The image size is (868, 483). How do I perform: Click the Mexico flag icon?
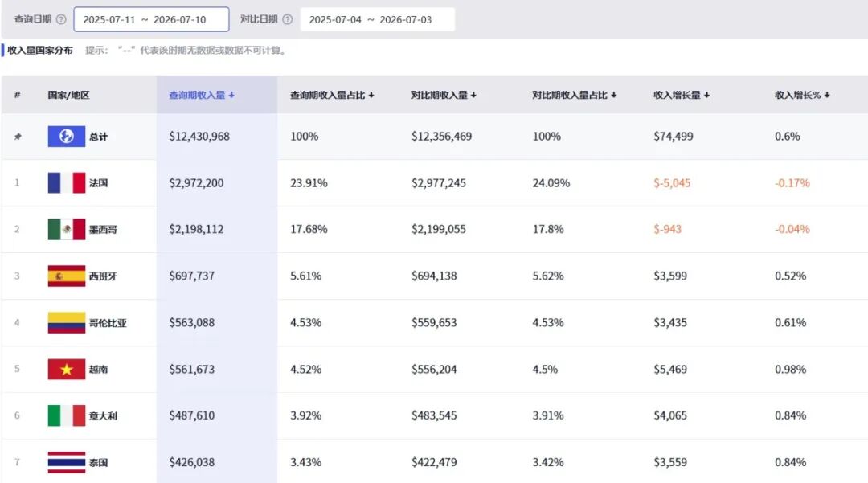click(67, 229)
